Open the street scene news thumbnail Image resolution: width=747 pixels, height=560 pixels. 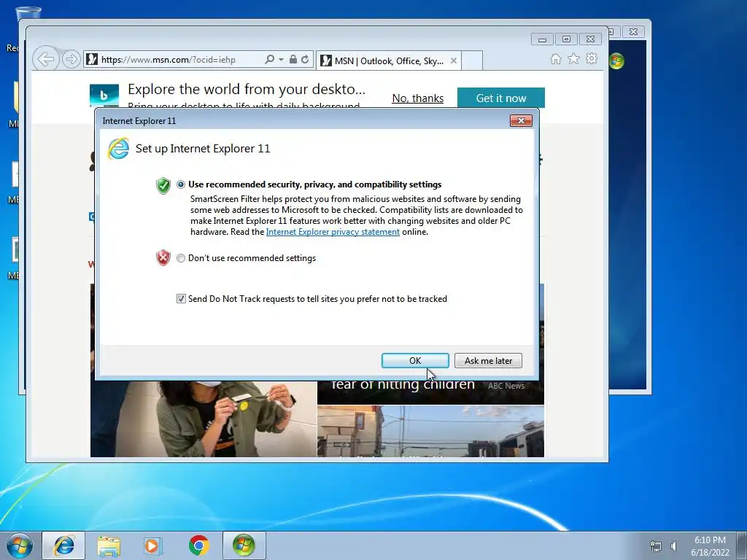tap(430, 432)
